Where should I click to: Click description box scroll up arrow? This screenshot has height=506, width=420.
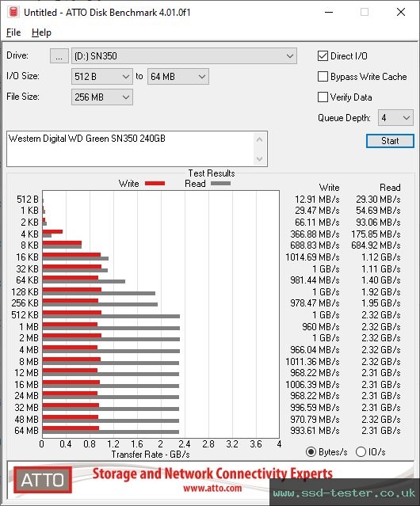[260, 139]
